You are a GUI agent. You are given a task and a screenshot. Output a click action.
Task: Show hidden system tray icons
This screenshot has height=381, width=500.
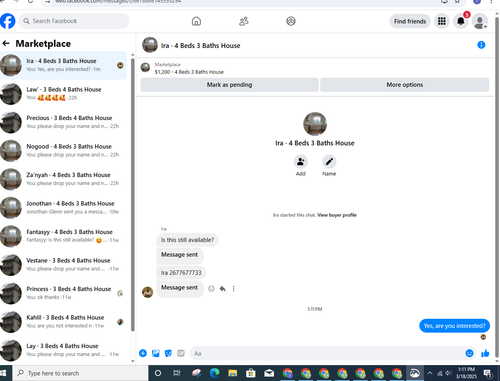[430, 373]
